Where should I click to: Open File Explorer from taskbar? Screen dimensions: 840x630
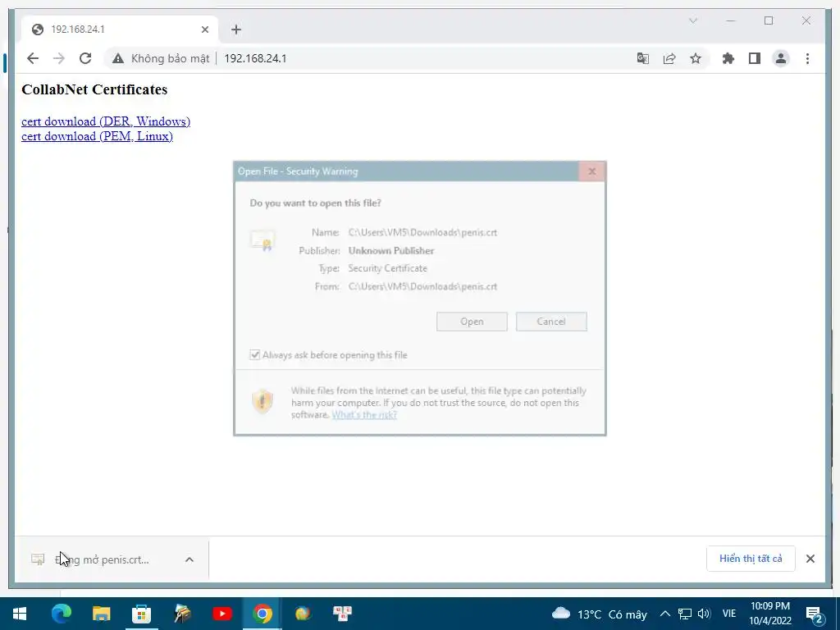(x=101, y=614)
